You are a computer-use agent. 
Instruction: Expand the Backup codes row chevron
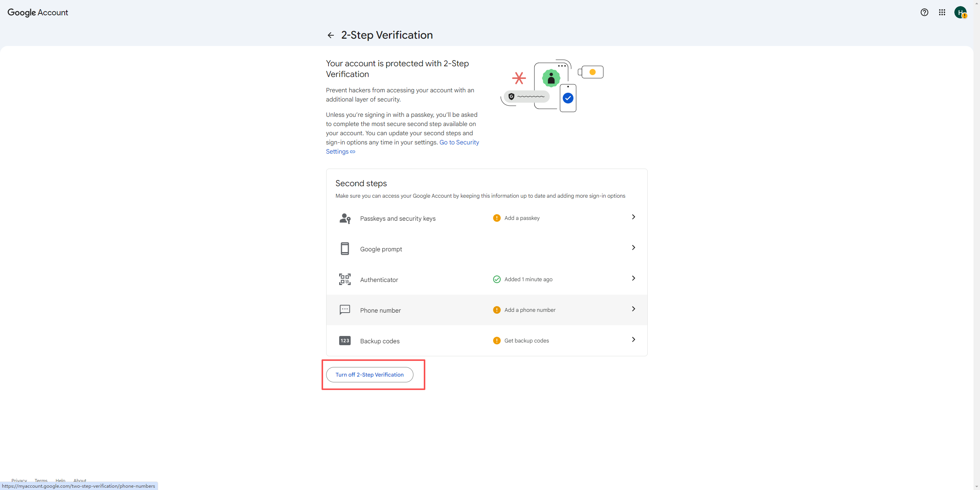634,339
